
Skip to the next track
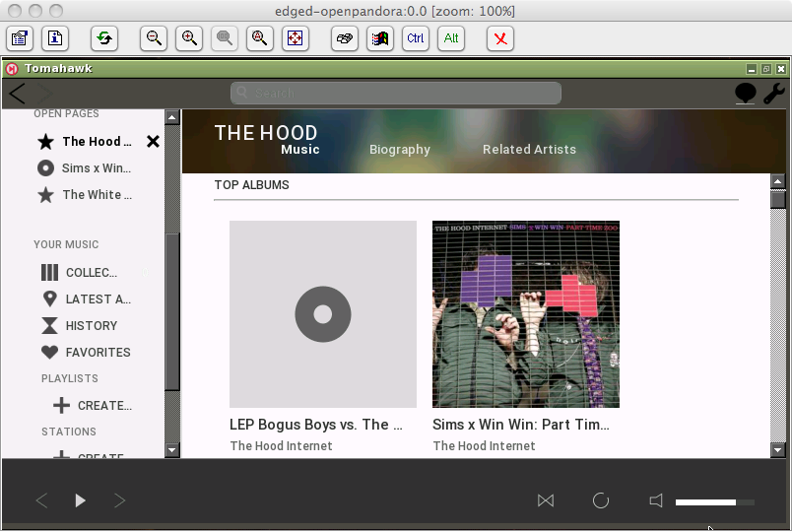119,500
